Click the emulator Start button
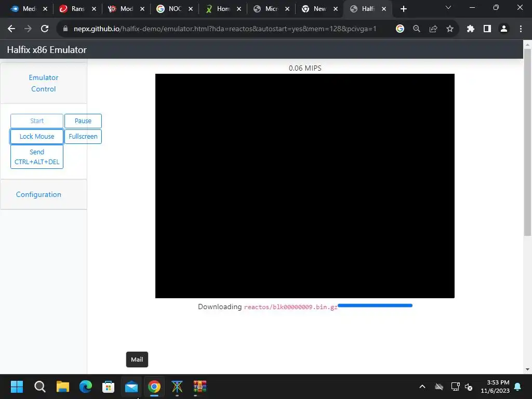 click(x=37, y=121)
